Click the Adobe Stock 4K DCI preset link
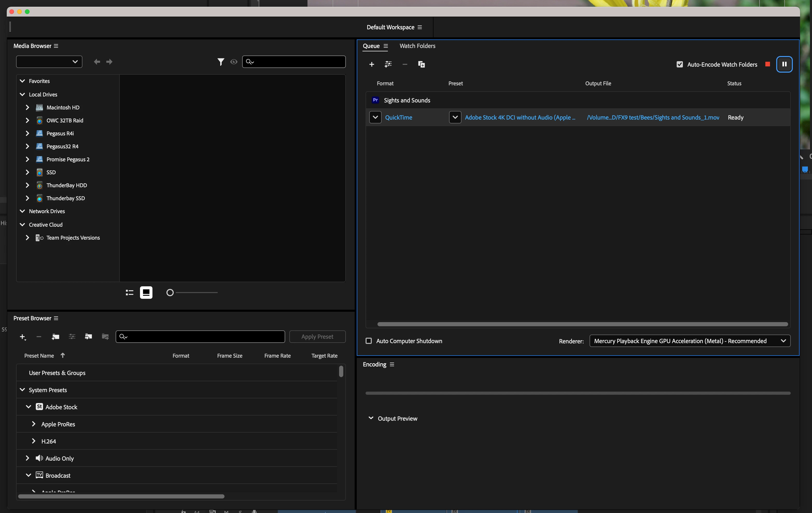 (520, 117)
